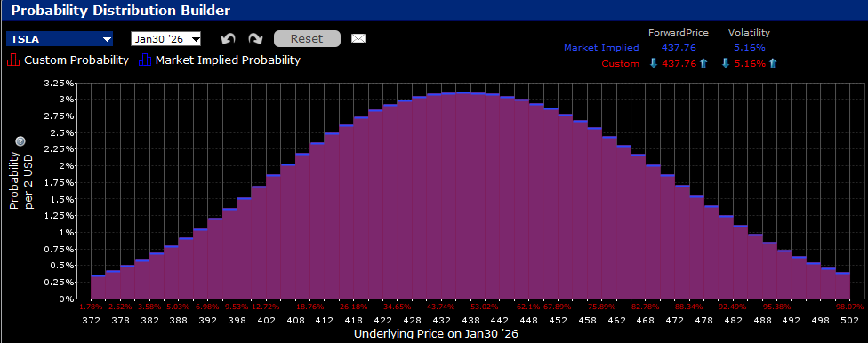Click the cumulative value 98.07%
This screenshot has height=343, width=868.
click(849, 307)
